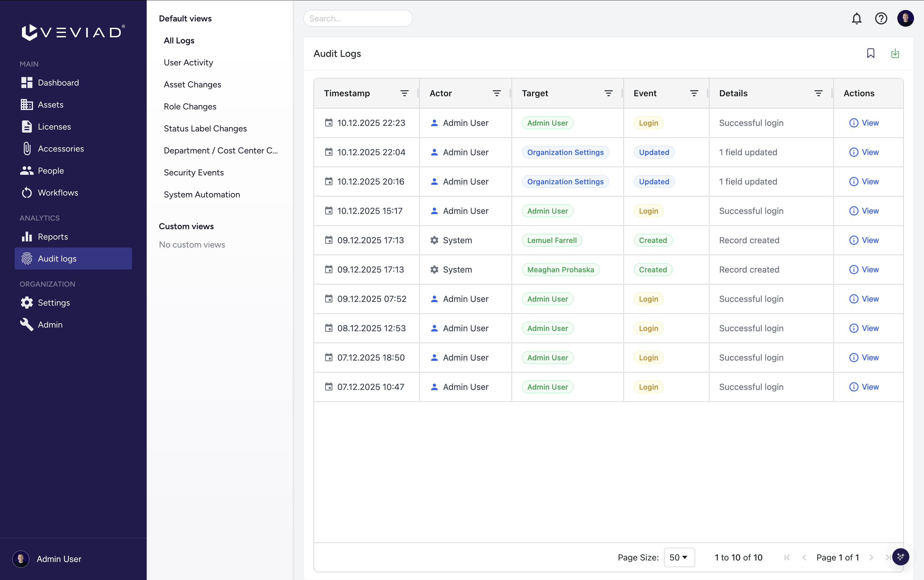Open the Event column filter icon
Viewport: 924px width, 580px height.
(x=694, y=93)
